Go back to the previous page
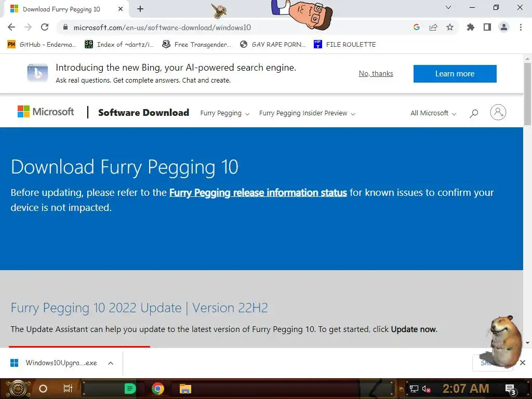 coord(11,27)
